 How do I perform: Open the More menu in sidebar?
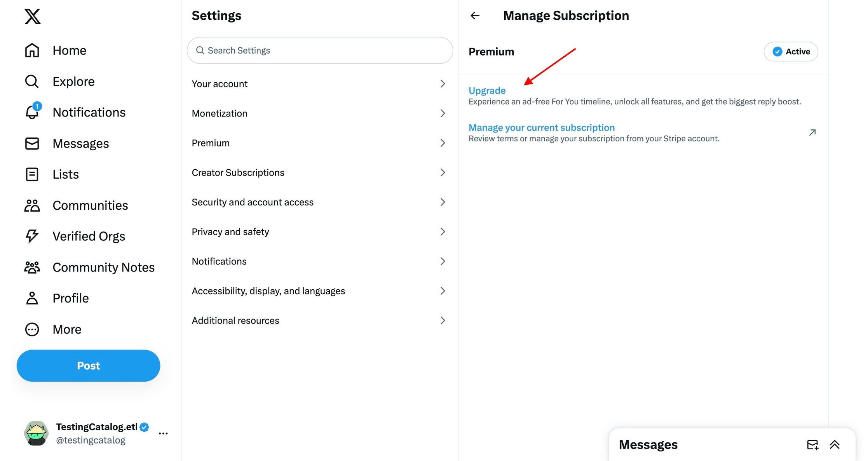[32, 329]
